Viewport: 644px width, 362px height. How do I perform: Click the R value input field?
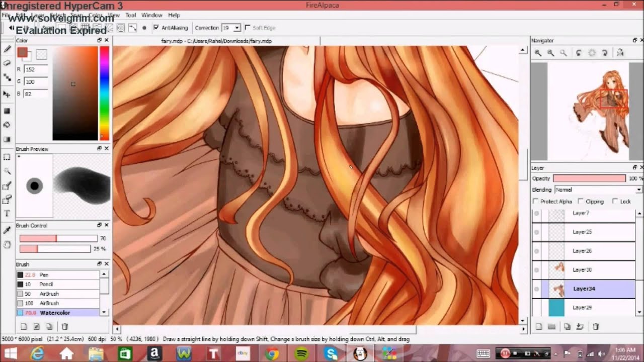pos(35,69)
